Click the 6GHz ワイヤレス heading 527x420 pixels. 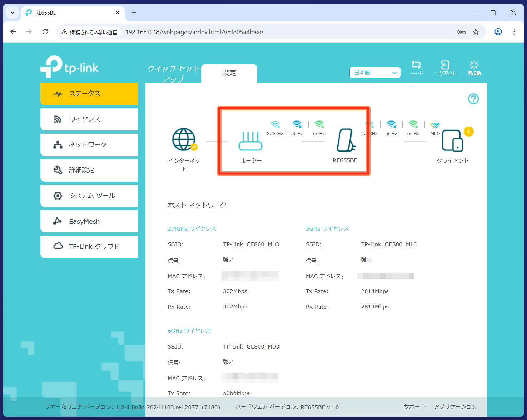click(189, 331)
